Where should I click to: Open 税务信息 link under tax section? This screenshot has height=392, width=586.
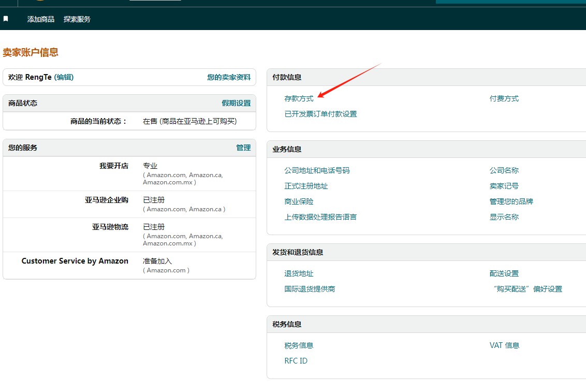coord(299,346)
